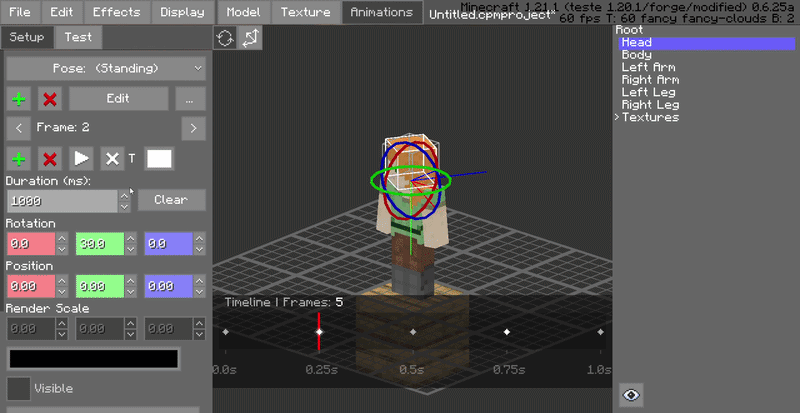Go to previous frame arrow
This screenshot has width=800, height=413.
coord(19,128)
